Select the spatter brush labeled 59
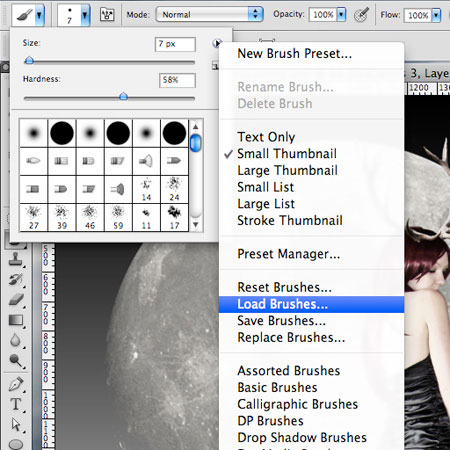Viewport: 450px width, 450px height. tap(118, 217)
